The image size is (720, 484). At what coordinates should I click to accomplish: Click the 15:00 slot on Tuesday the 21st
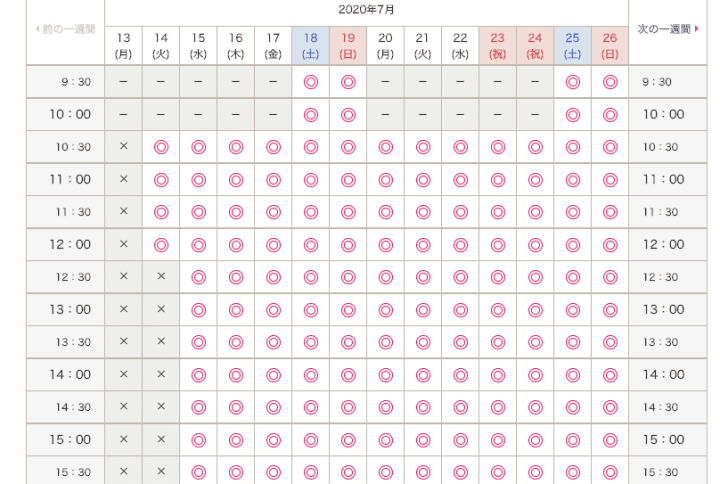[x=423, y=439]
